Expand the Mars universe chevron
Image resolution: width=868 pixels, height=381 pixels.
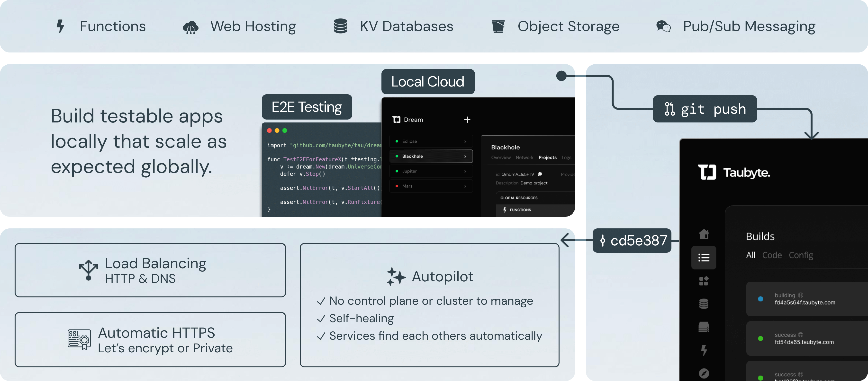point(465,186)
